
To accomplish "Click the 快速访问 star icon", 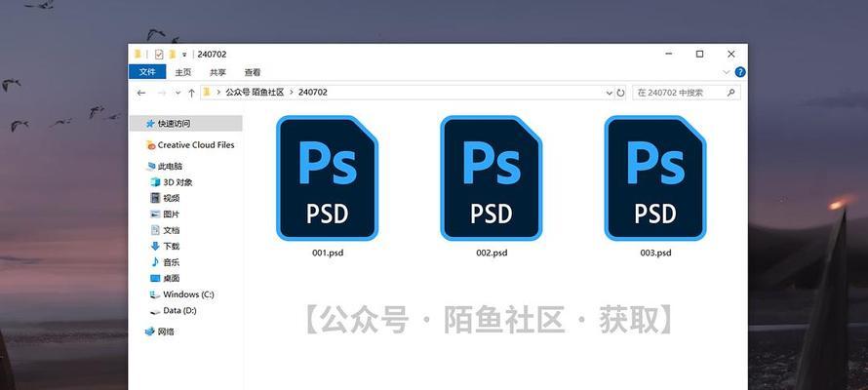I will point(150,124).
